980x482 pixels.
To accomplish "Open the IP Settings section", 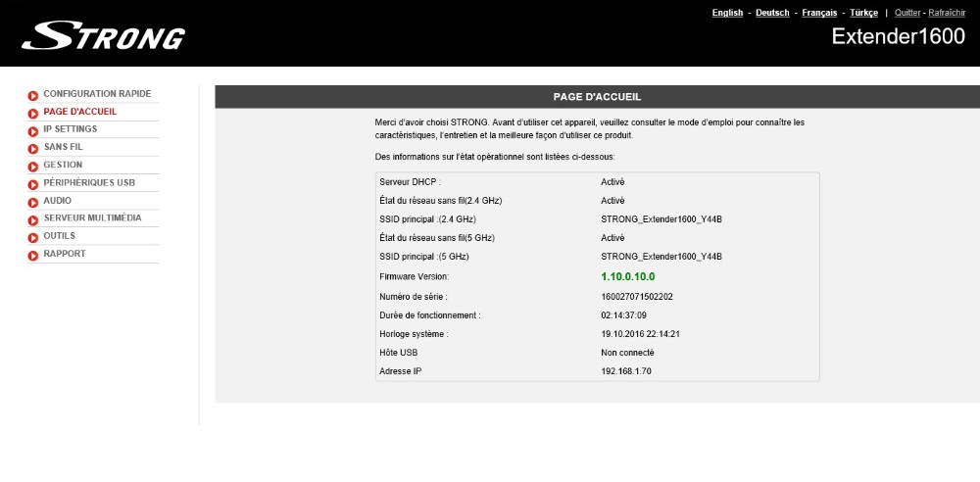I will [x=70, y=129].
